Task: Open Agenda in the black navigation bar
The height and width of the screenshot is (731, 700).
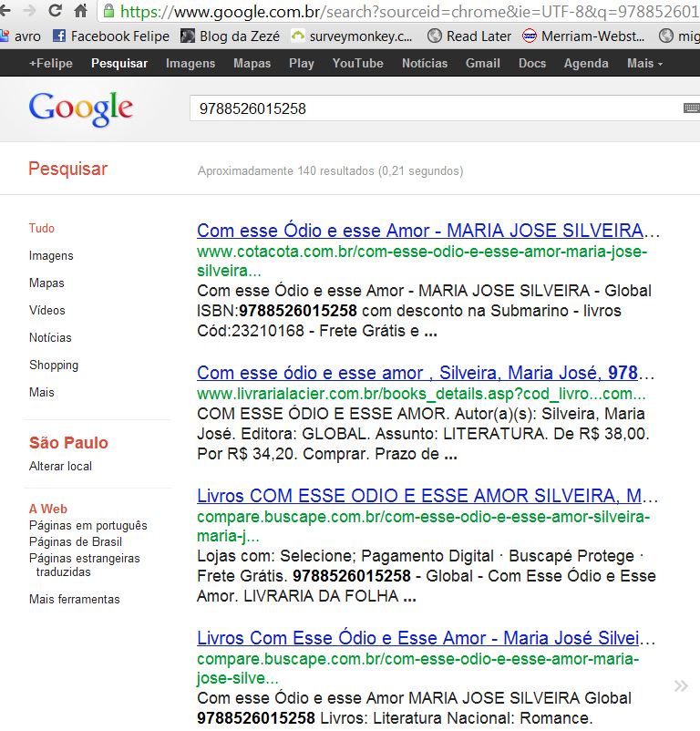Action: coord(586,63)
